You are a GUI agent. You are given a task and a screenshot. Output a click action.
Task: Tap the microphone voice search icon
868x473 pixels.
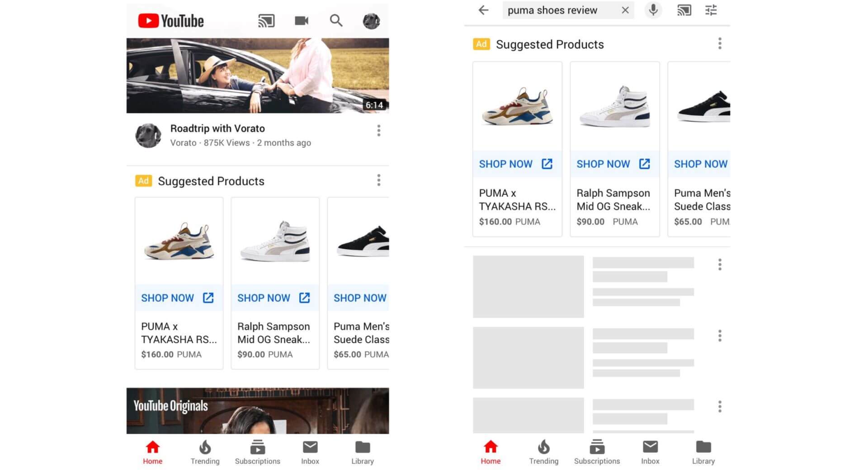pos(653,10)
